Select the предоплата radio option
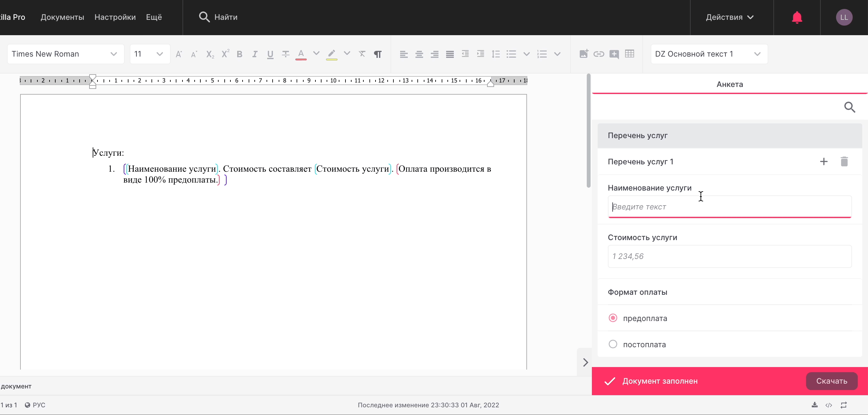 613,318
